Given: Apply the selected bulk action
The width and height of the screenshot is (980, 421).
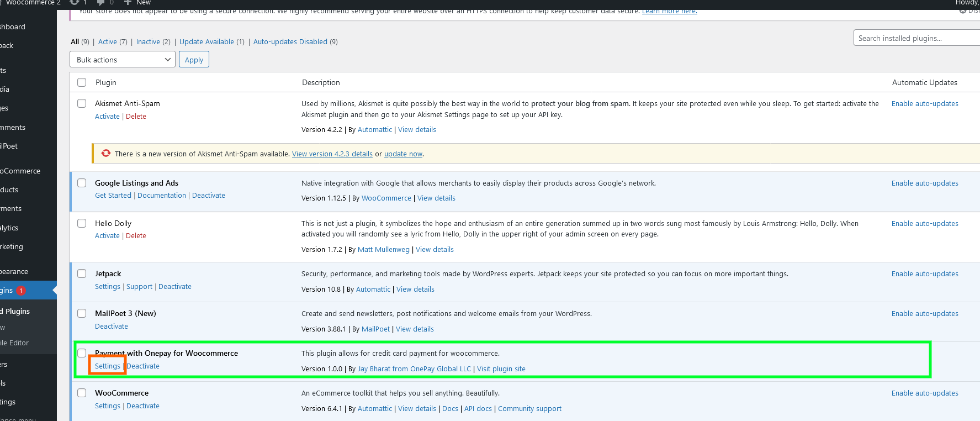Looking at the screenshot, I should 194,60.
